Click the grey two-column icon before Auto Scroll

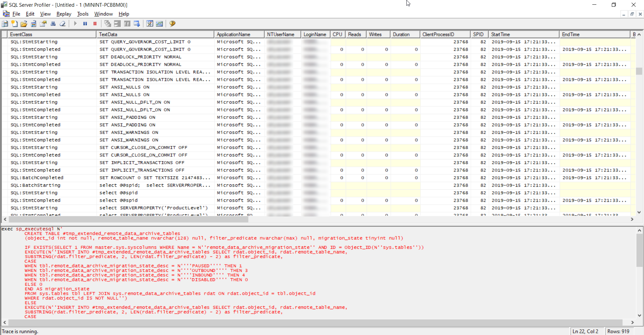point(127,23)
